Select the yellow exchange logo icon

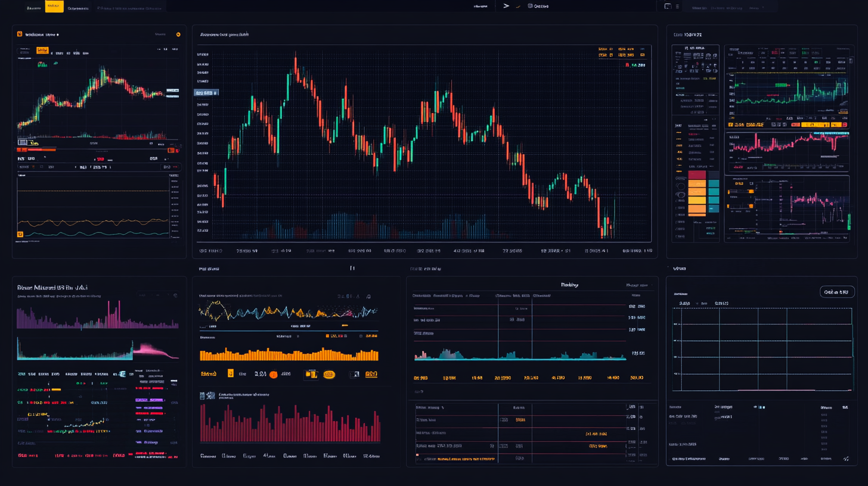pos(20,34)
